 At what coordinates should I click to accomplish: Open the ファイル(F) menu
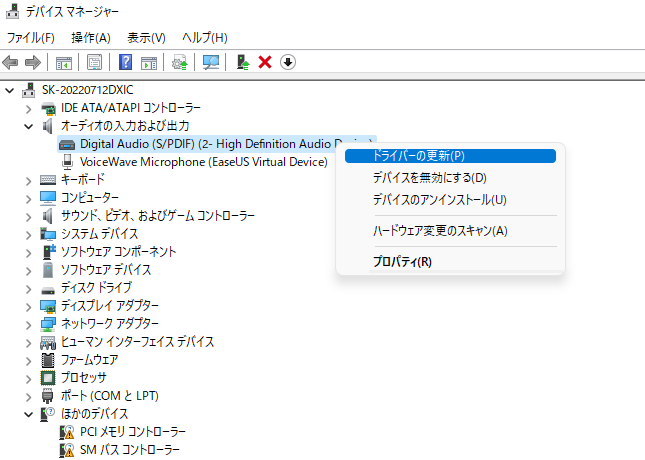tap(31, 38)
